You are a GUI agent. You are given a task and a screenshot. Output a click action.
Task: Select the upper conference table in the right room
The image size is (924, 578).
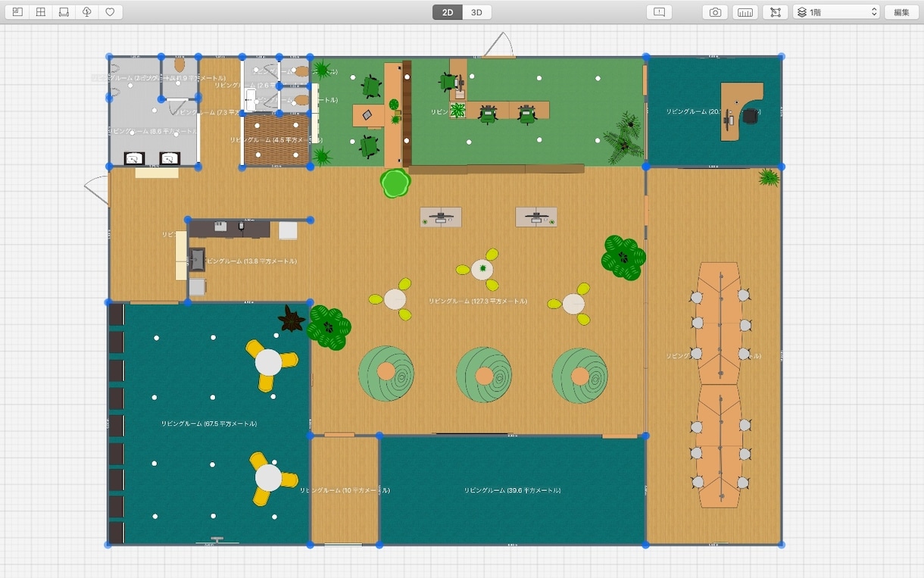click(x=718, y=323)
